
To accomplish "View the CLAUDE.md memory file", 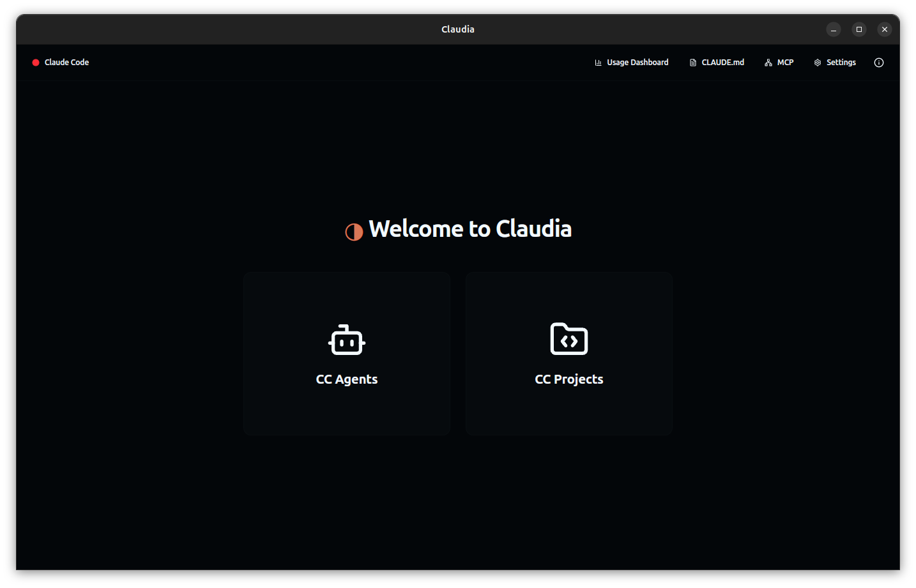I will [717, 62].
